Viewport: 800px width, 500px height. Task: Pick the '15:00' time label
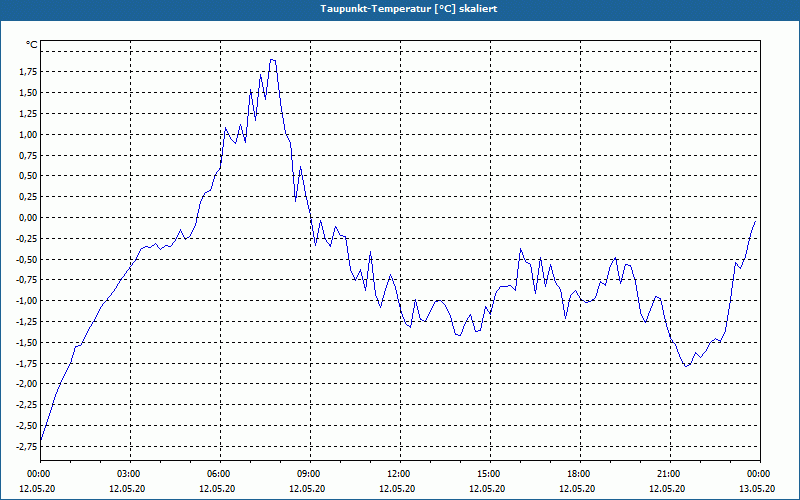coord(490,474)
